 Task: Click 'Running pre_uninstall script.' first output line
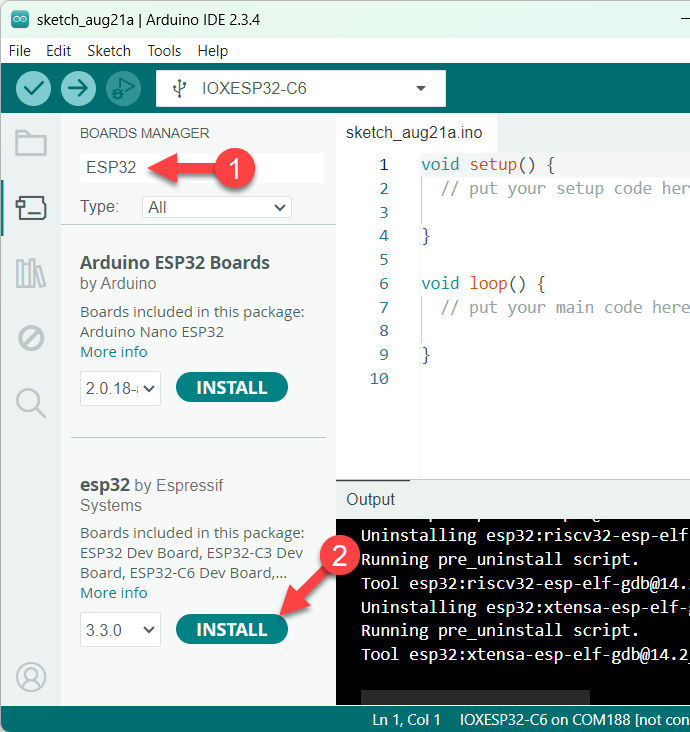(500, 559)
